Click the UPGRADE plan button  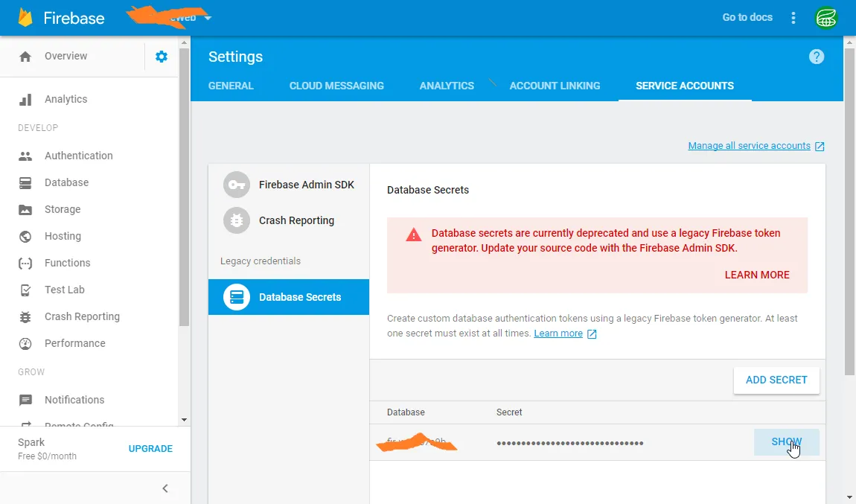(150, 449)
